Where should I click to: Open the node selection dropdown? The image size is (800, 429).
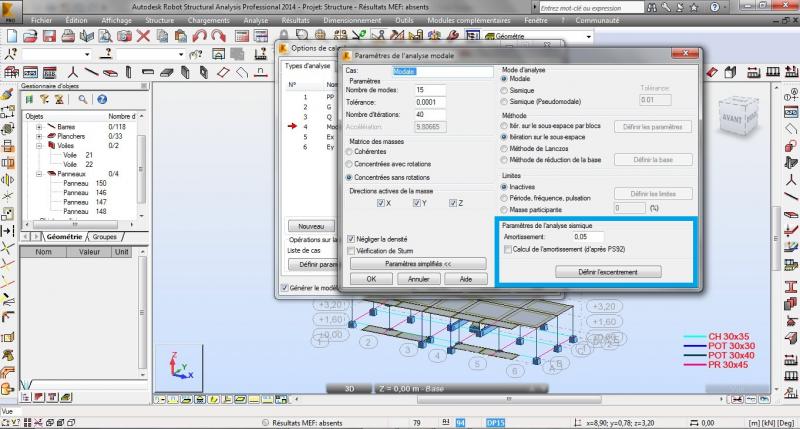click(x=87, y=54)
